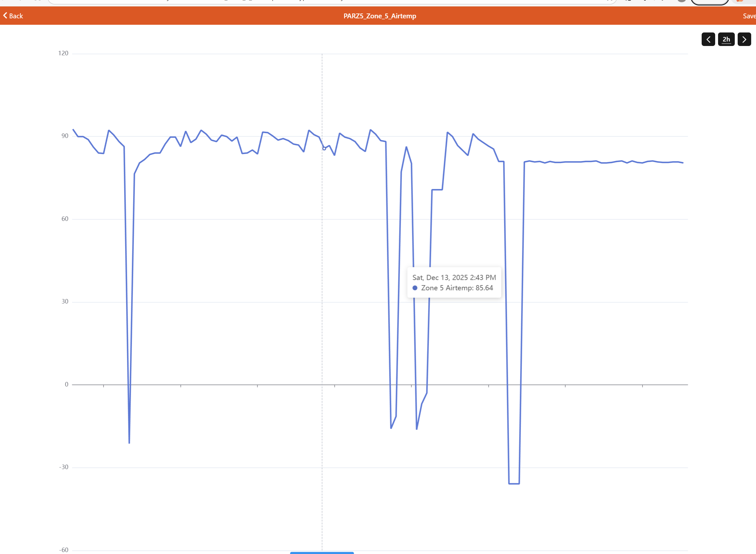Image resolution: width=756 pixels, height=554 pixels.
Task: Click the 30 y-axis label
Action: (65, 302)
